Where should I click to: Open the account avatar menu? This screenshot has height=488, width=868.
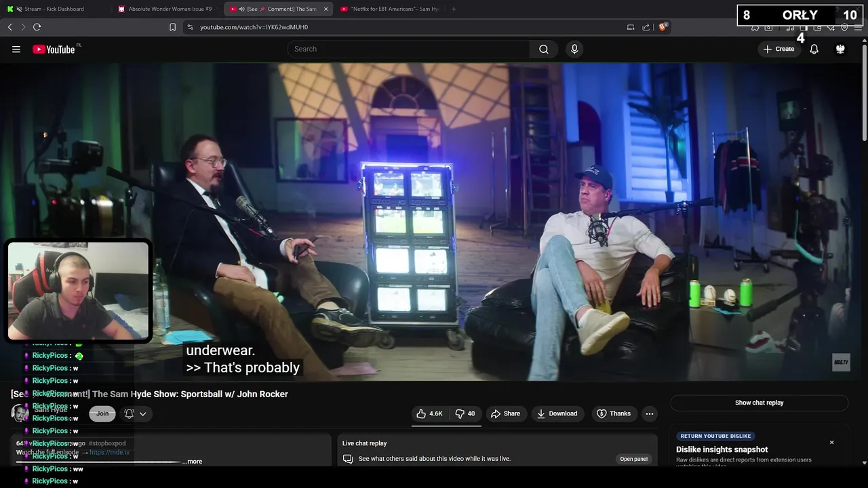[x=840, y=49]
